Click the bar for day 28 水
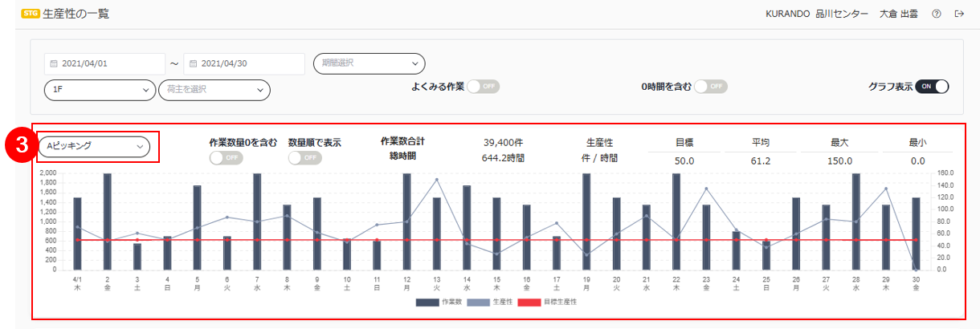Viewport: 980px width, 329px height. point(856,221)
